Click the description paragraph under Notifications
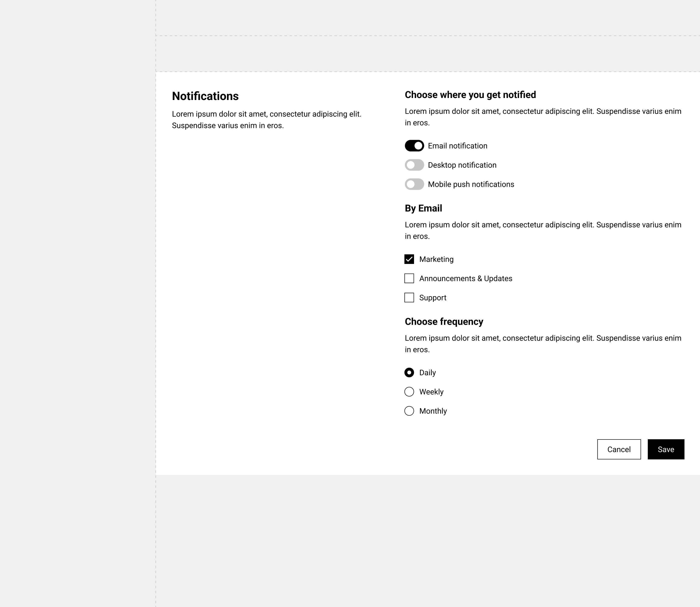 tap(266, 120)
